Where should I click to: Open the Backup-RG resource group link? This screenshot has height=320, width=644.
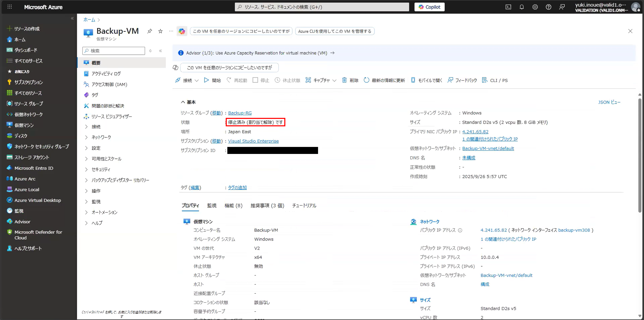click(240, 113)
